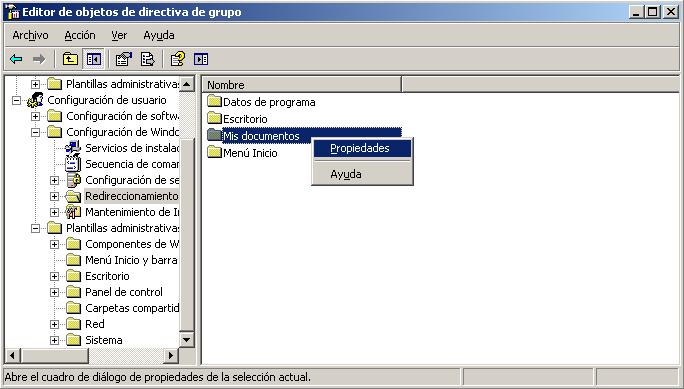Click the Up one level folder icon
This screenshot has width=684, height=389.
70,59
